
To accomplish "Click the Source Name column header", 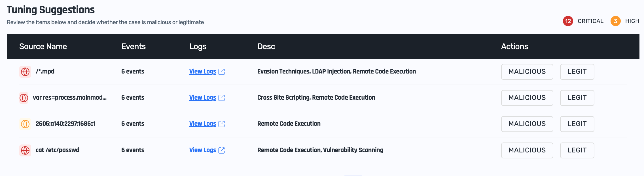I will tap(43, 47).
